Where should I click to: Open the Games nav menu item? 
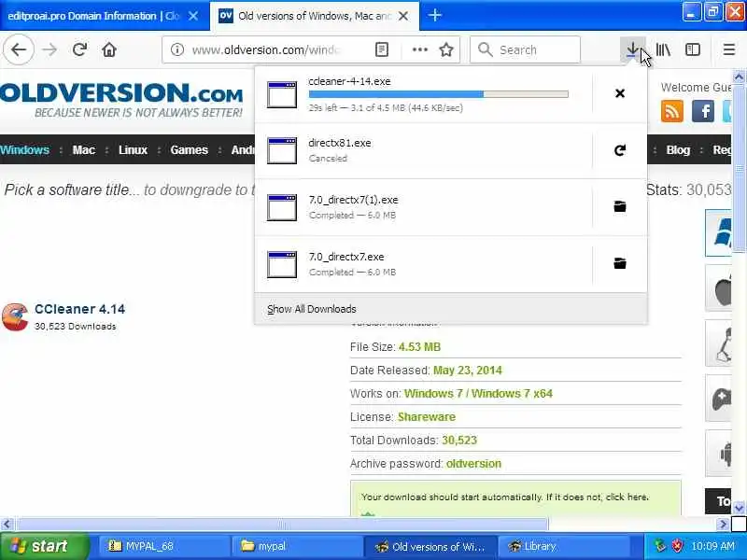[190, 150]
